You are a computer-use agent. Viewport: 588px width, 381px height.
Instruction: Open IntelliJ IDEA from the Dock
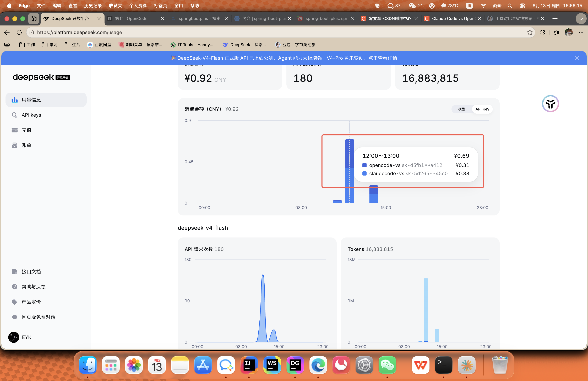tap(249, 365)
